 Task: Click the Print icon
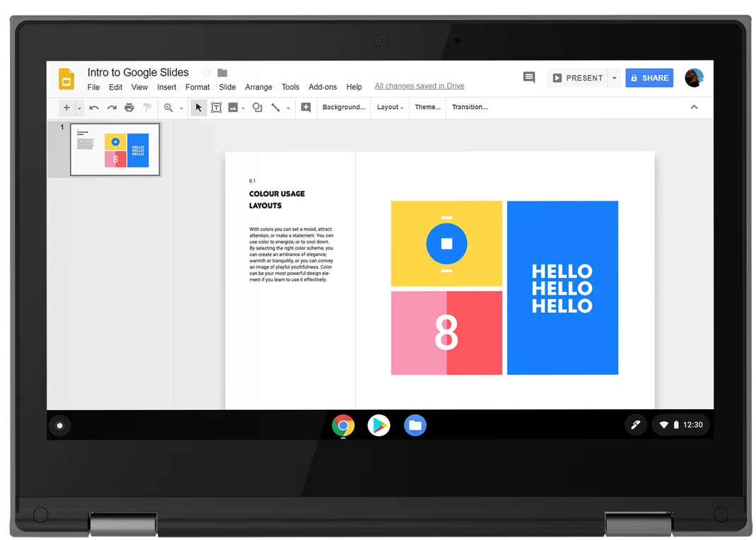(x=129, y=107)
